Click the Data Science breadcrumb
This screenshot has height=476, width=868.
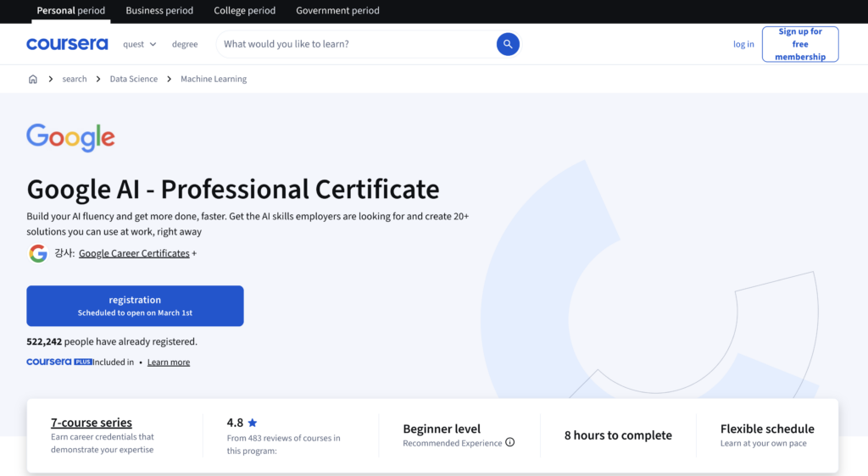(133, 79)
